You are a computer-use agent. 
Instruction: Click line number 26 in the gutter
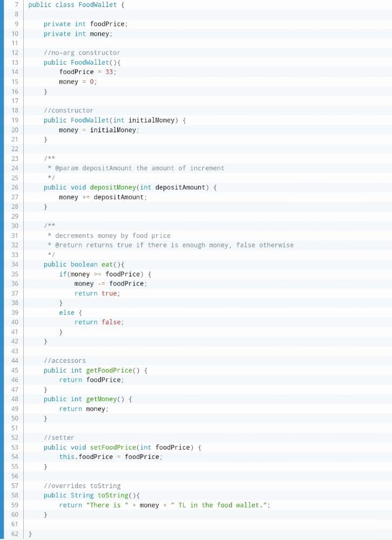click(x=15, y=187)
